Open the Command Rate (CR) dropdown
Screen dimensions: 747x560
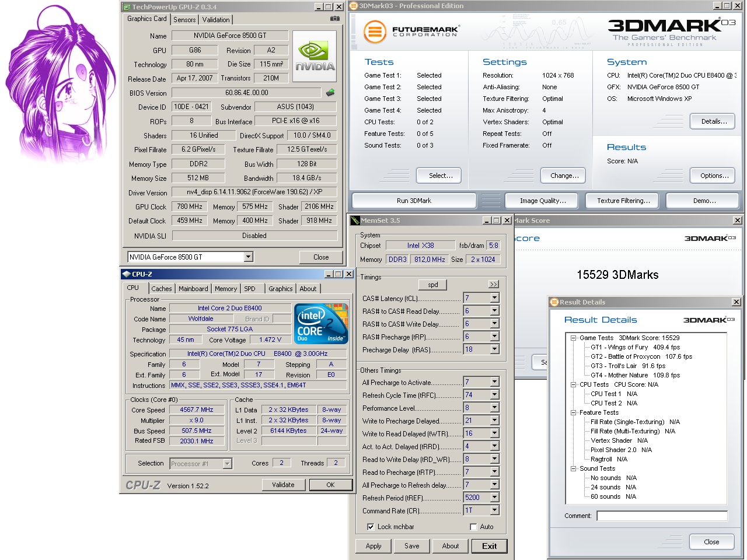pos(494,510)
